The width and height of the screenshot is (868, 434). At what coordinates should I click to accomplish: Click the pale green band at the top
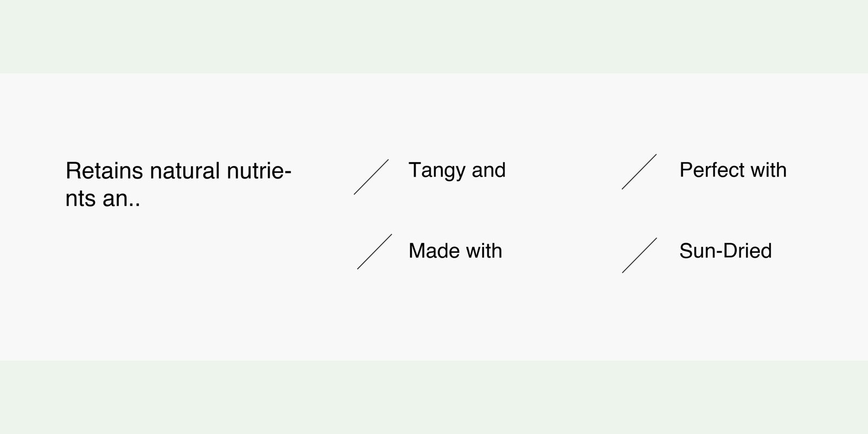point(434,36)
